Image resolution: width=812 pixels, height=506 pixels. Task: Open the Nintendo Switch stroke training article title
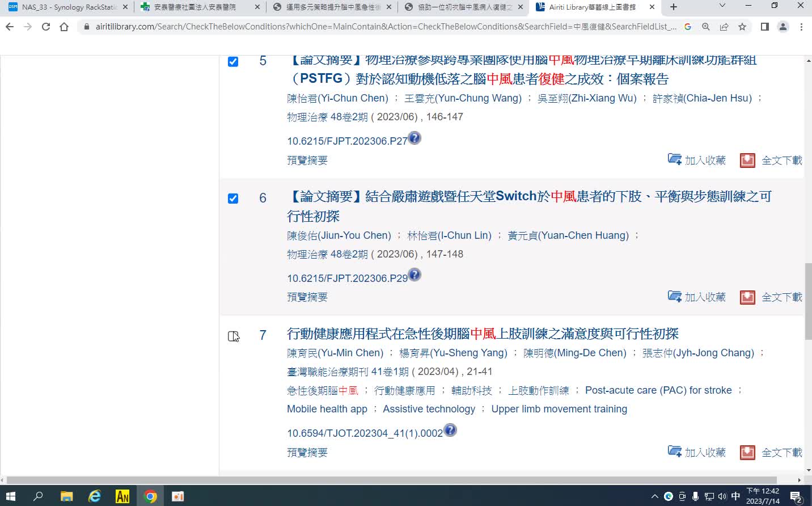coord(529,206)
